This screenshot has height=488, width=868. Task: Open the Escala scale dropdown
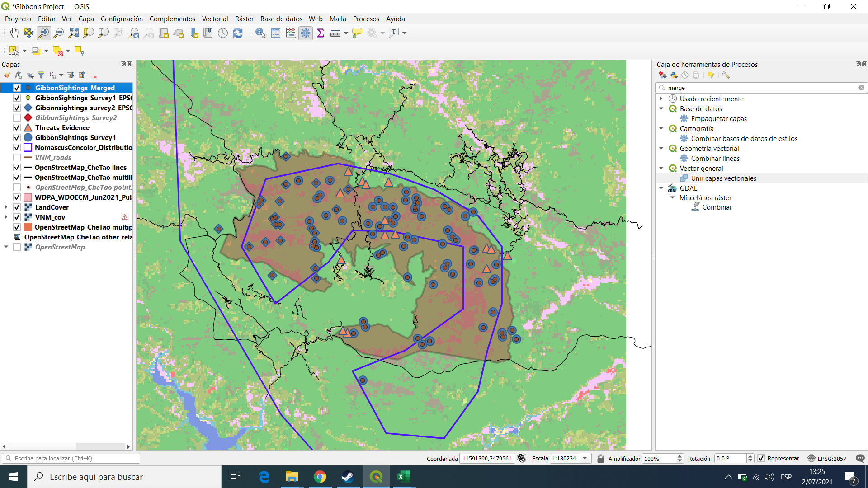[x=585, y=458]
